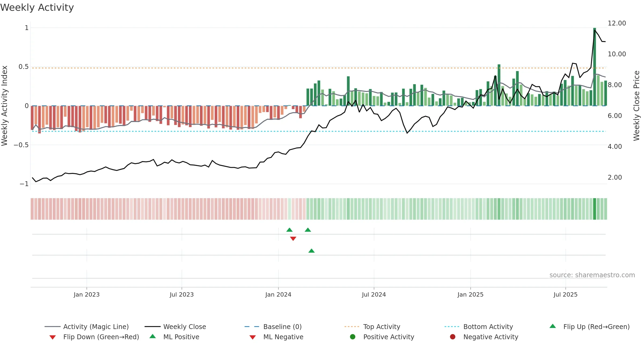
Task: Click the 10.00 price axis value
Action: [617, 54]
